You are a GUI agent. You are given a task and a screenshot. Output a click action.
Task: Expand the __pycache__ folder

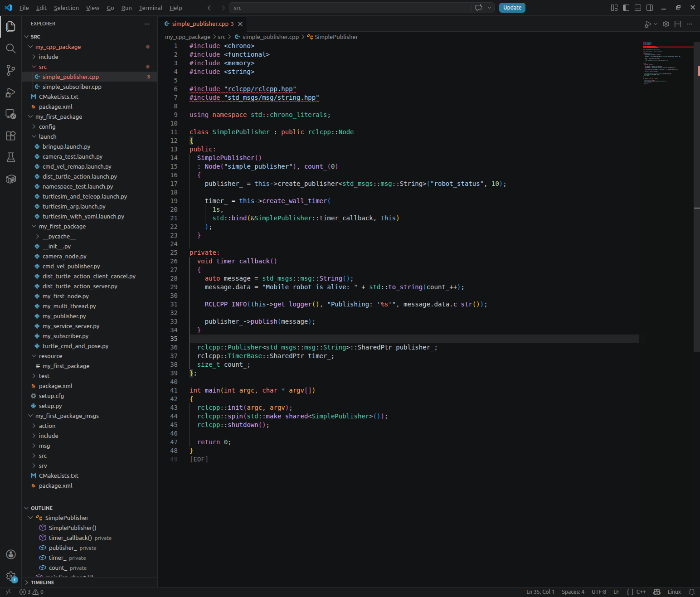point(38,236)
